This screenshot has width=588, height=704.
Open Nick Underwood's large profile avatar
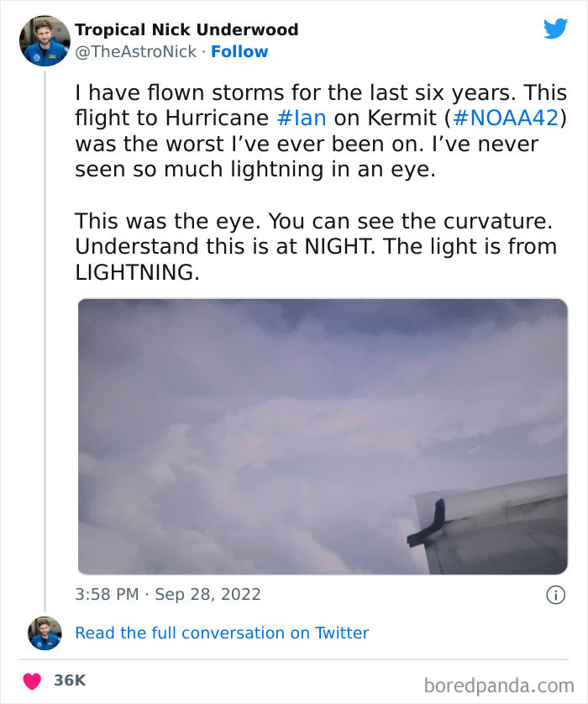pos(45,40)
